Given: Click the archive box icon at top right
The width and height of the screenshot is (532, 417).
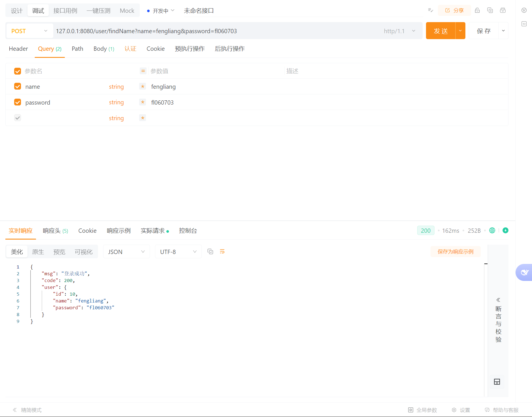Looking at the screenshot, I should coord(503,10).
